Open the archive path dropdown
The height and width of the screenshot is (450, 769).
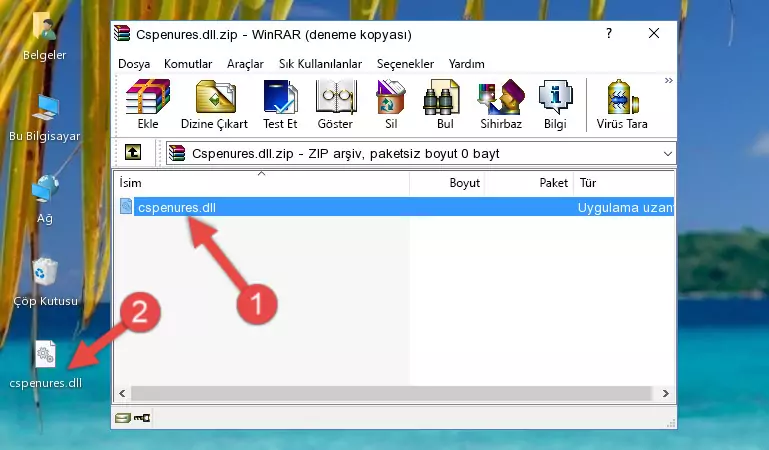[x=667, y=154]
